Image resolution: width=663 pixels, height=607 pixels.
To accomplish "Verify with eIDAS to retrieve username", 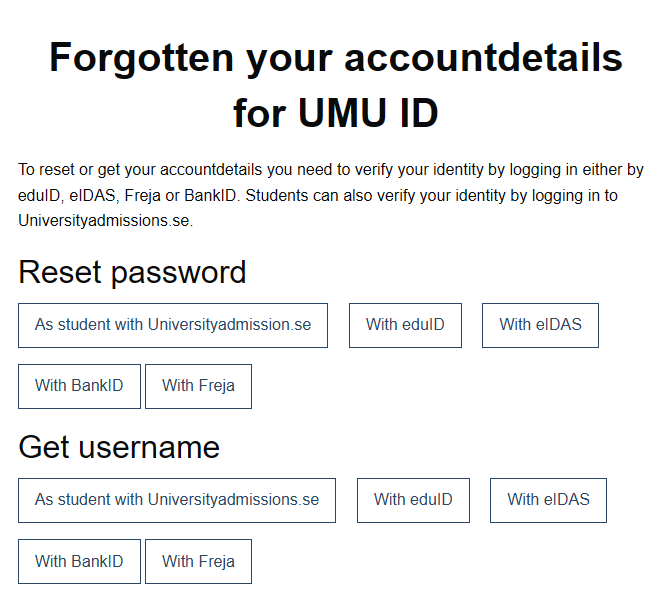I will pyautogui.click(x=548, y=500).
